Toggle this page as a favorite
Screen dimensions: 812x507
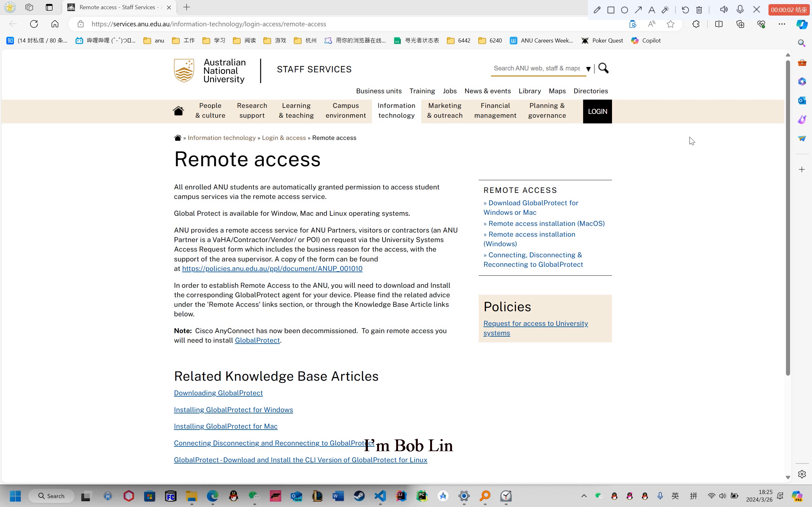pyautogui.click(x=670, y=24)
